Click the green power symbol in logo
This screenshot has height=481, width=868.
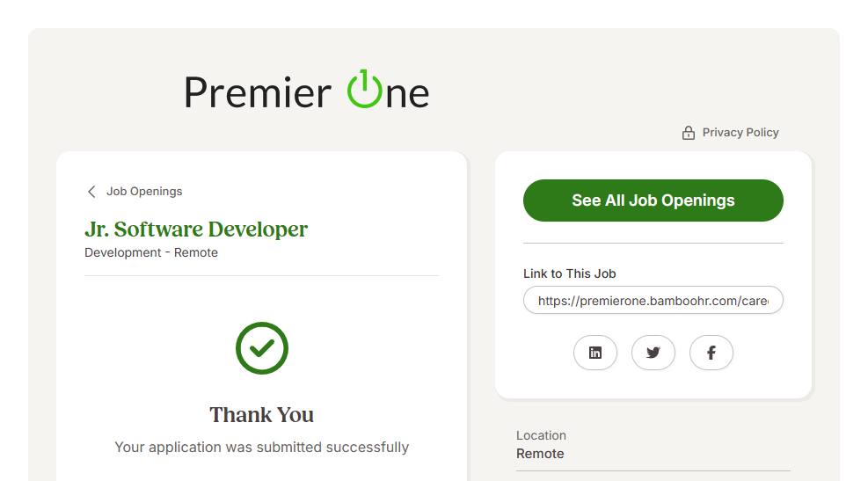coord(364,90)
